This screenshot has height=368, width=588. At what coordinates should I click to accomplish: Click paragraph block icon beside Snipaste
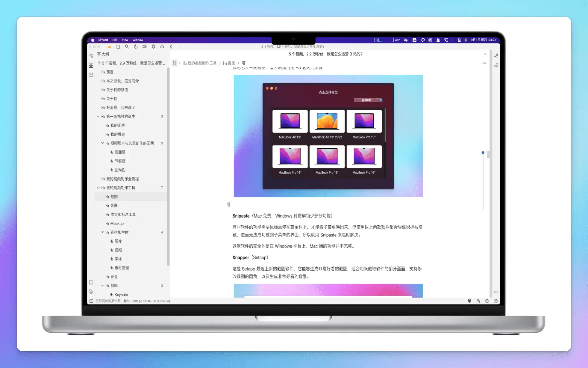coord(228,205)
